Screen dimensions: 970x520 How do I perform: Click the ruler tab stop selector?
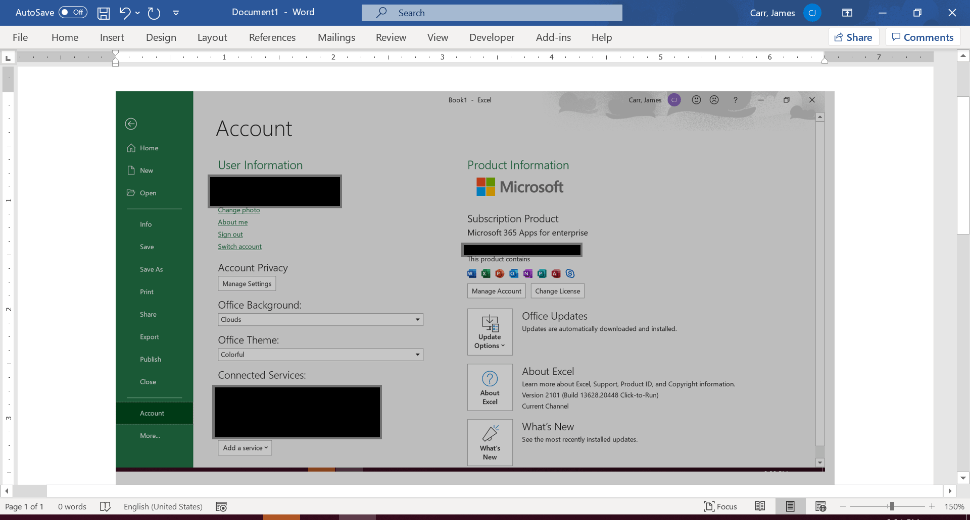7,58
